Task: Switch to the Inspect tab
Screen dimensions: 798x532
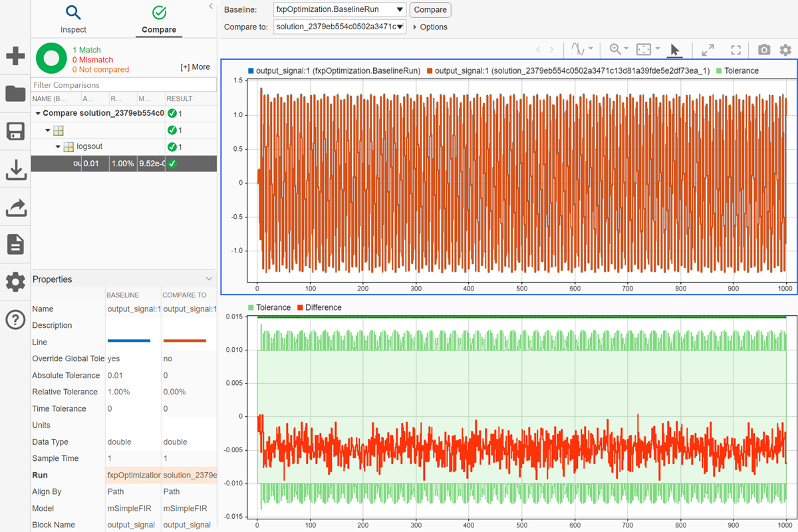Action: (73, 19)
